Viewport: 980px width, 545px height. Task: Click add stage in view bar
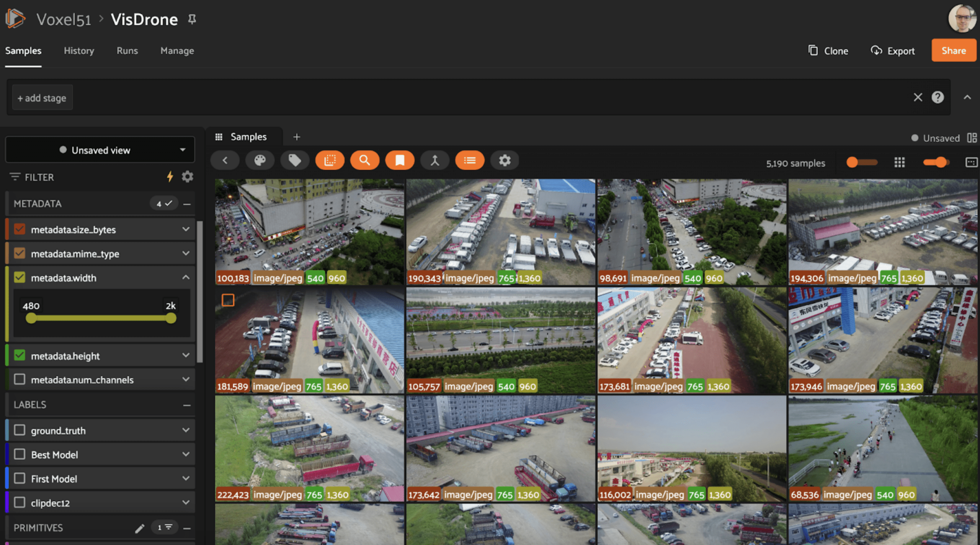coord(42,98)
